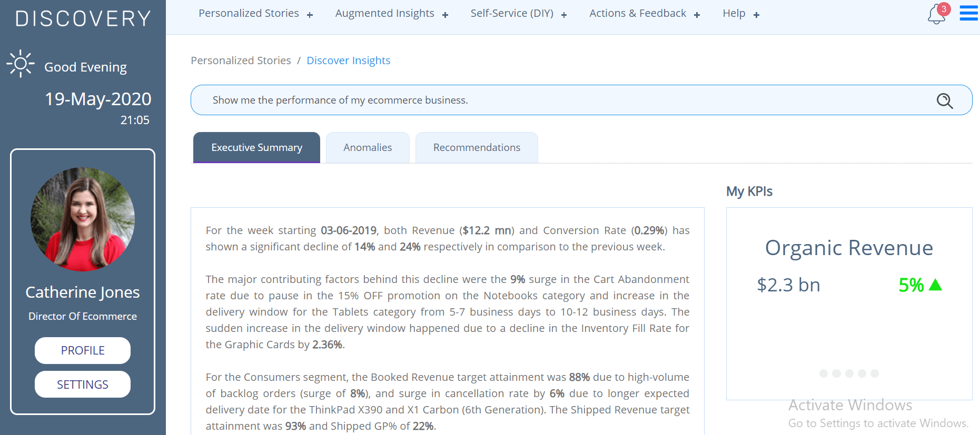Expand the Personalized Stories menu

[255, 14]
